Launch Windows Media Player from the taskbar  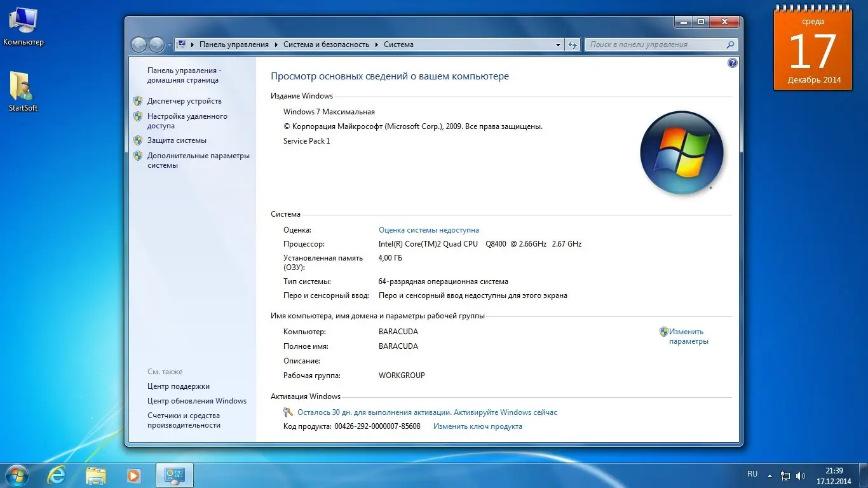click(x=134, y=475)
